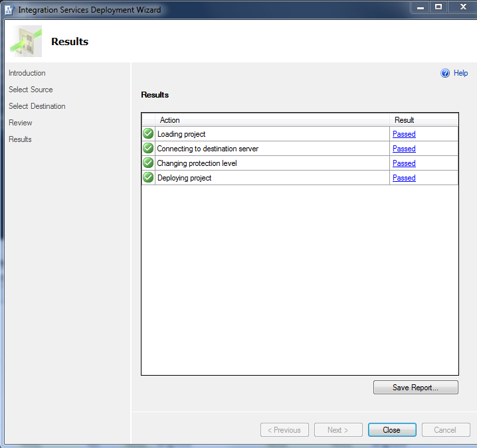The height and width of the screenshot is (448, 477).
Task: Go to the Select Destination step
Action: point(37,106)
